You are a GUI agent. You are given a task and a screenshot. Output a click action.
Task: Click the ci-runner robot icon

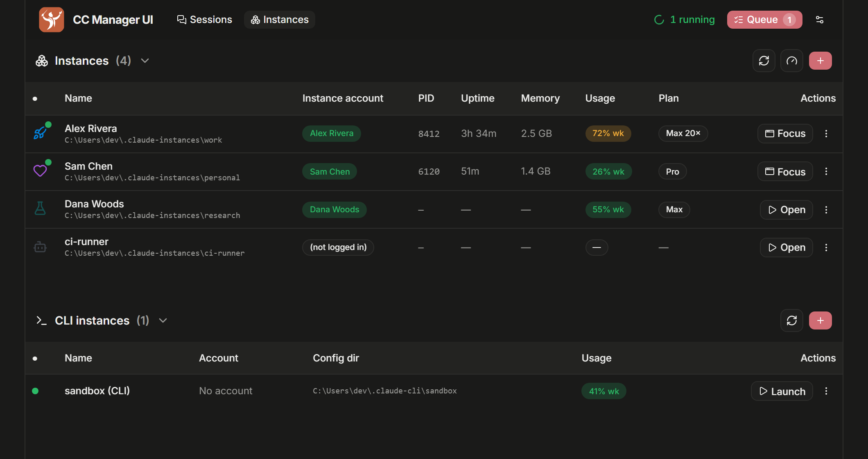(40, 247)
